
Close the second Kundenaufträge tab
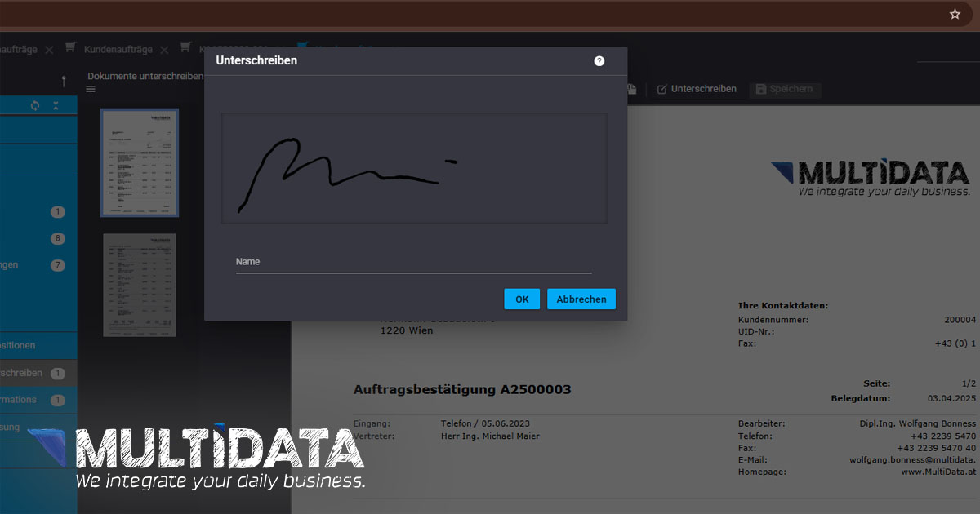tap(164, 50)
